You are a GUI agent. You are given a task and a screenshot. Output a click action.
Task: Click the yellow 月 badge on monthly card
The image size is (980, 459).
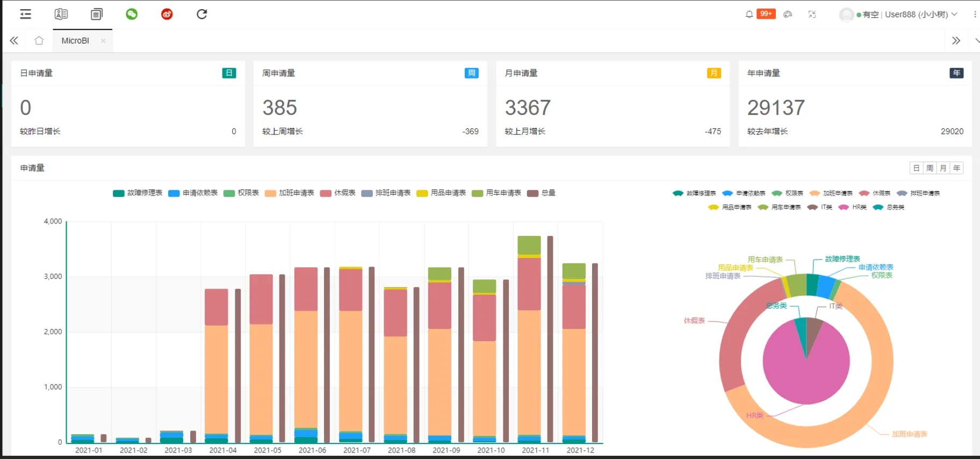[x=714, y=73]
